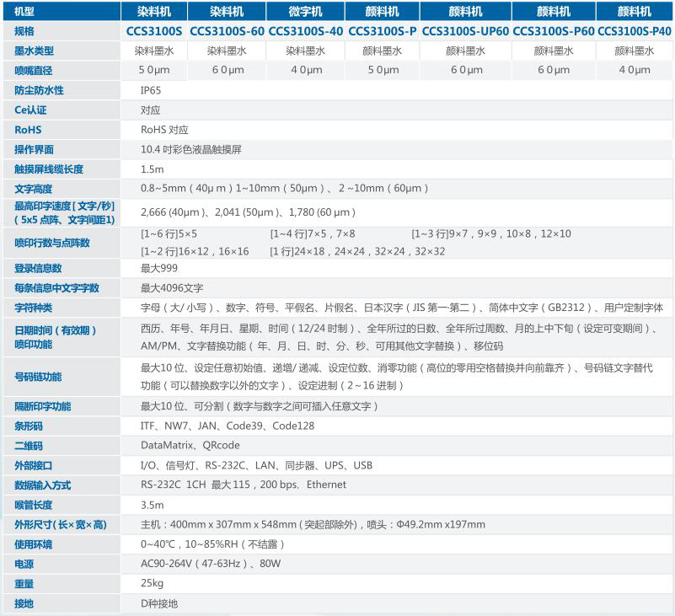
Task: Select the 每条信息中文字字数 label
Action: click(x=56, y=288)
